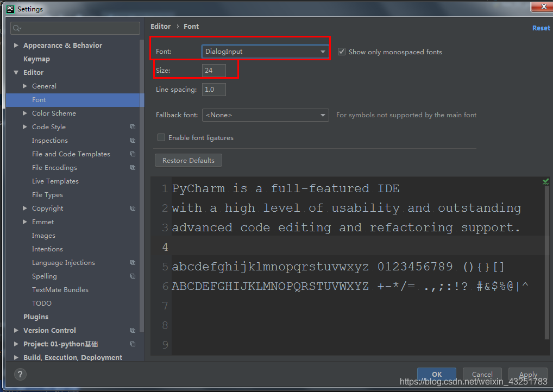
Task: Click the OK button
Action: pos(437,375)
